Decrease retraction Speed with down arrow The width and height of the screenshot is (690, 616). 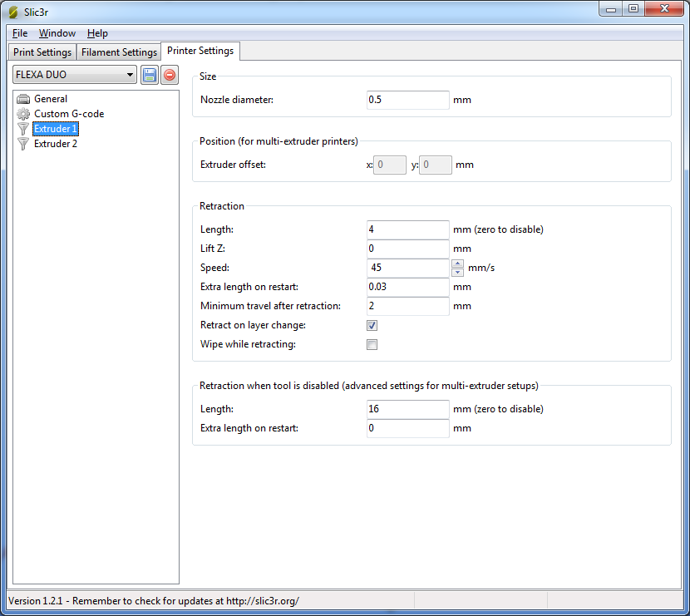(x=458, y=272)
